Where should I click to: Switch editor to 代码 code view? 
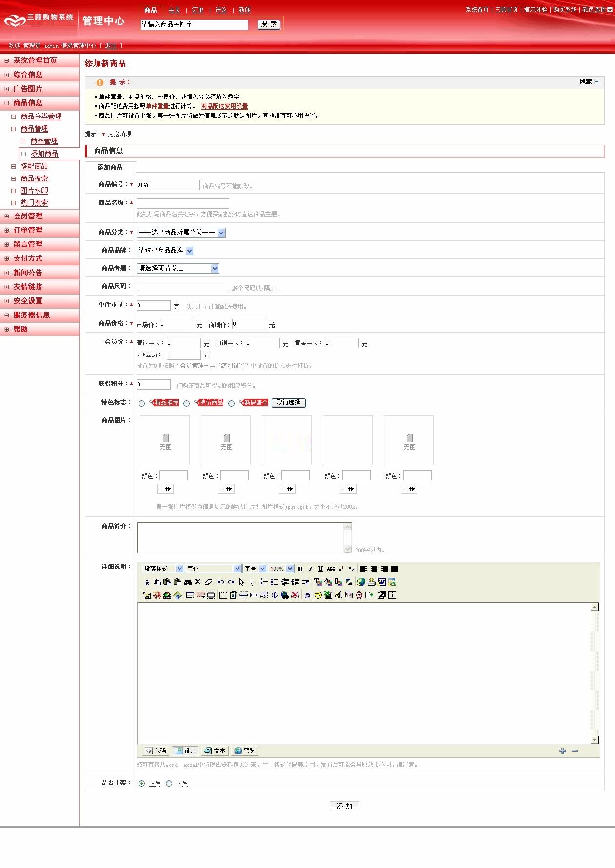(x=156, y=751)
